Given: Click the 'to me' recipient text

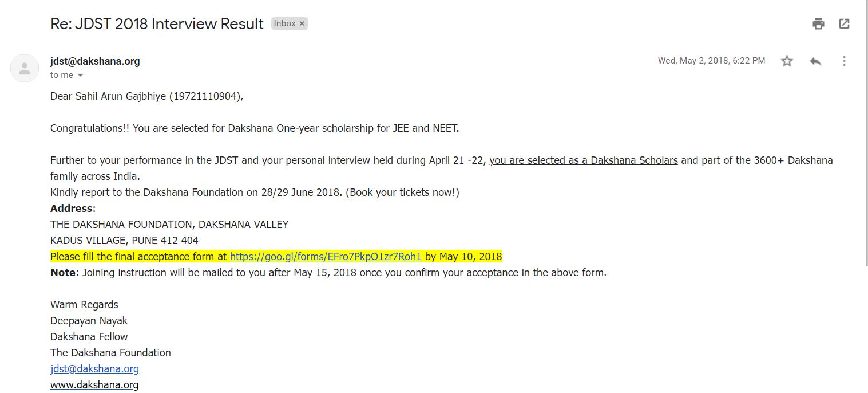Looking at the screenshot, I should [x=62, y=75].
